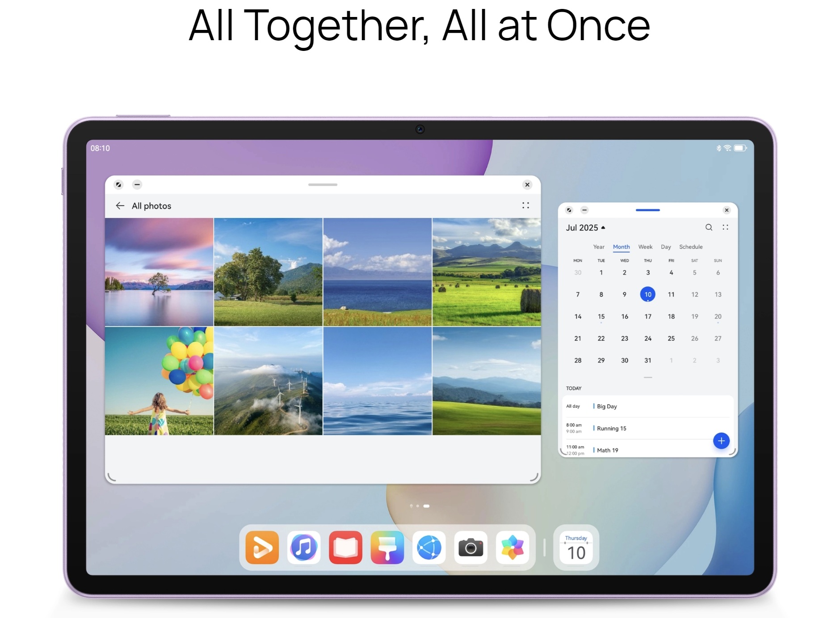
Task: Select today's date 10 in the calendar
Action: [x=648, y=294]
